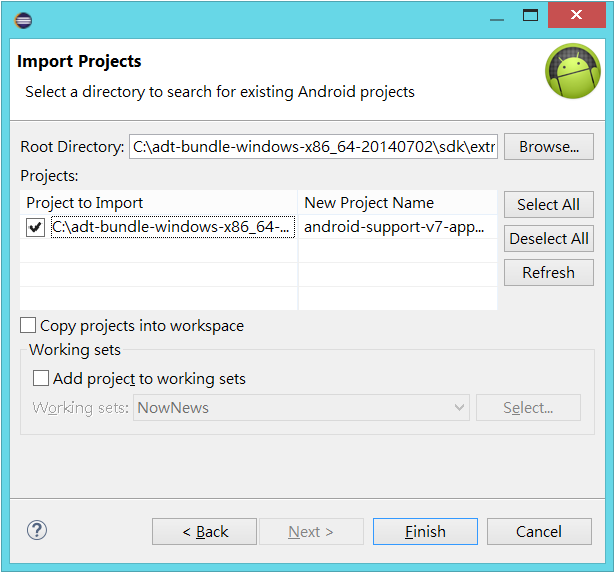Viewport: 615px width, 573px height.
Task: Check Add project to working sets
Action: (41, 378)
